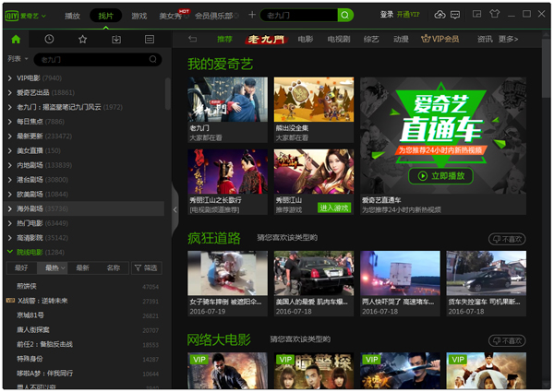Click the main content scrollbar
554x392 pixels.
click(x=546, y=67)
